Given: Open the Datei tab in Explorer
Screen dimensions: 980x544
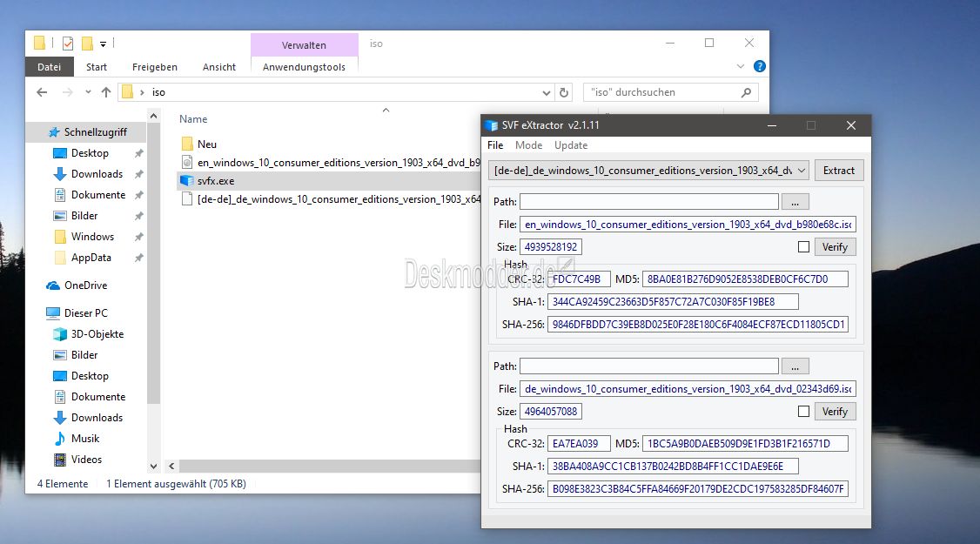Looking at the screenshot, I should (50, 67).
